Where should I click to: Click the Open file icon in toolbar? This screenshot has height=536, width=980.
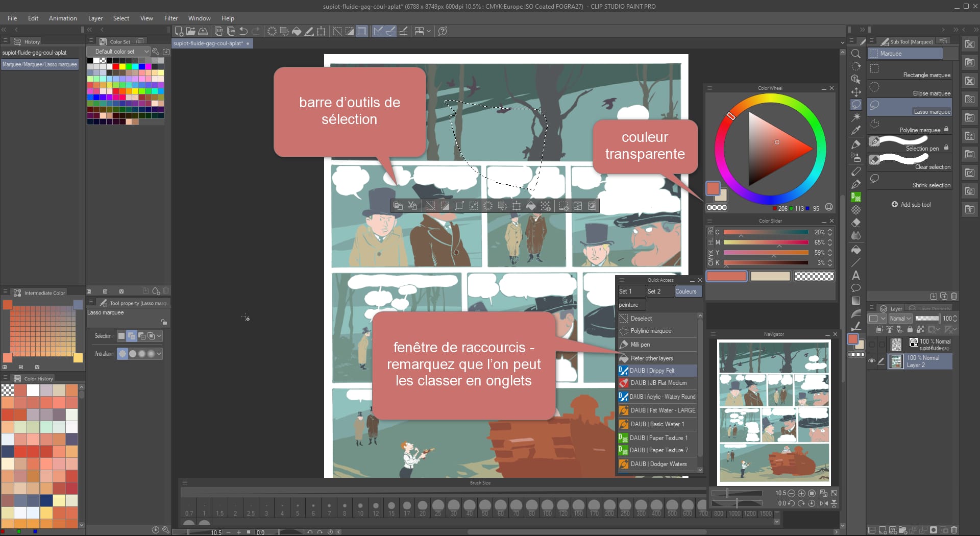tap(191, 31)
